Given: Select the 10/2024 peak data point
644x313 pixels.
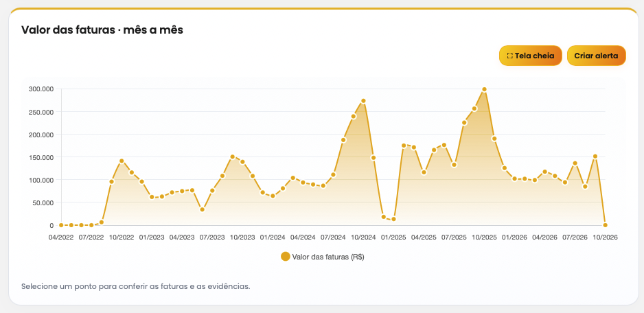Looking at the screenshot, I should pyautogui.click(x=363, y=101).
